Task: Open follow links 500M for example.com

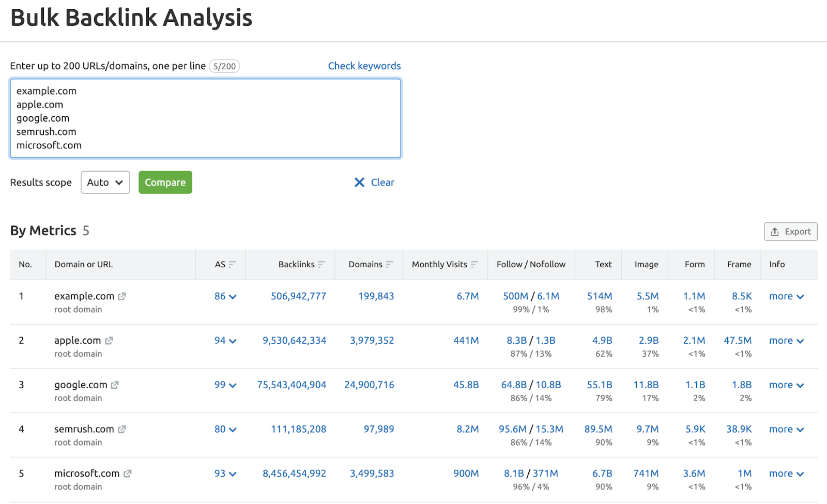Action: coord(516,296)
